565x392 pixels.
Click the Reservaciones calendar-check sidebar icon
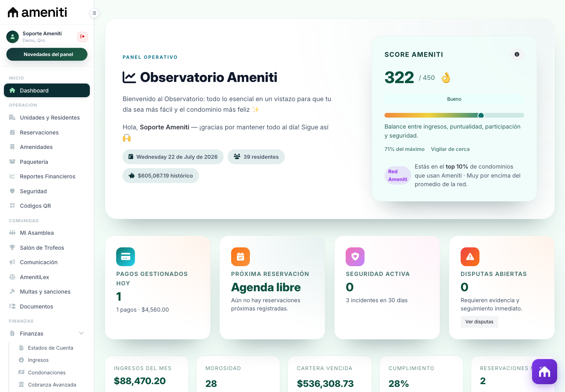click(12, 132)
